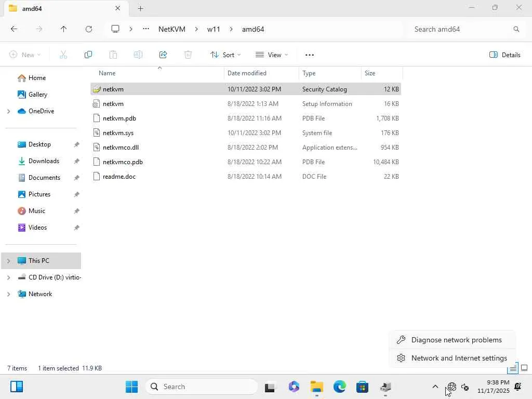
Task: Expand the Network tree node
Action: pyautogui.click(x=9, y=294)
